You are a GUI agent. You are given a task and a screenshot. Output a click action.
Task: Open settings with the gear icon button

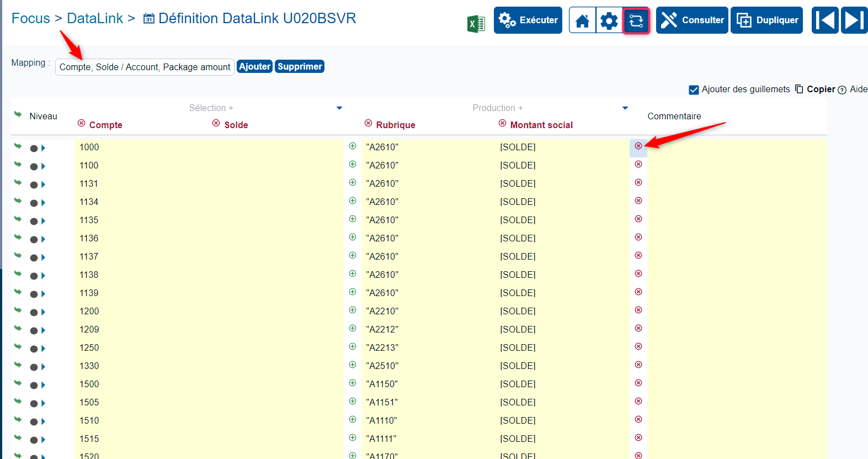click(609, 20)
